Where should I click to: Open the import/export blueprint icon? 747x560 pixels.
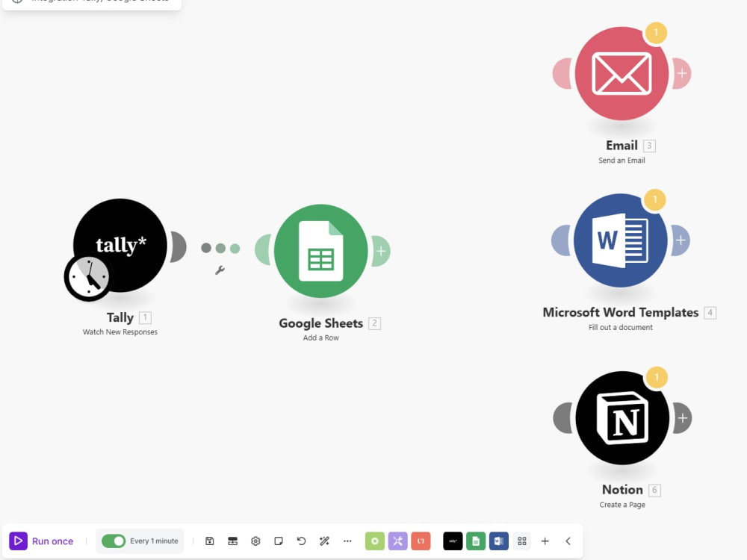tap(232, 541)
